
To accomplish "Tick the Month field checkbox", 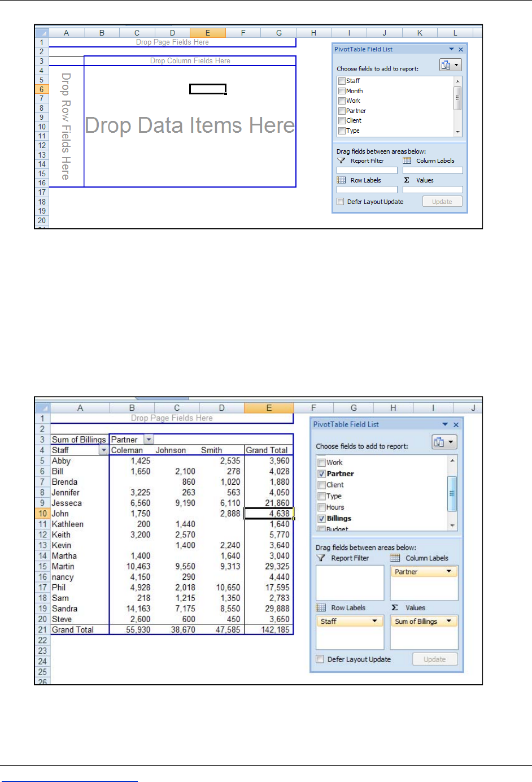I will coord(342,91).
